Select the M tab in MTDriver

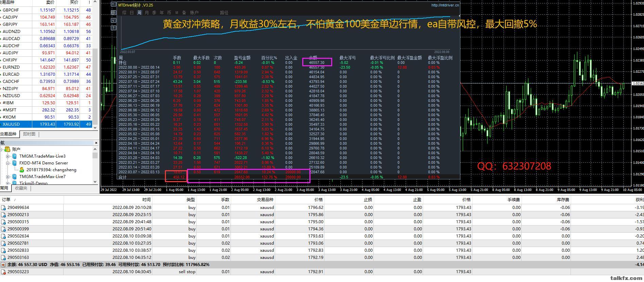click(177, 13)
